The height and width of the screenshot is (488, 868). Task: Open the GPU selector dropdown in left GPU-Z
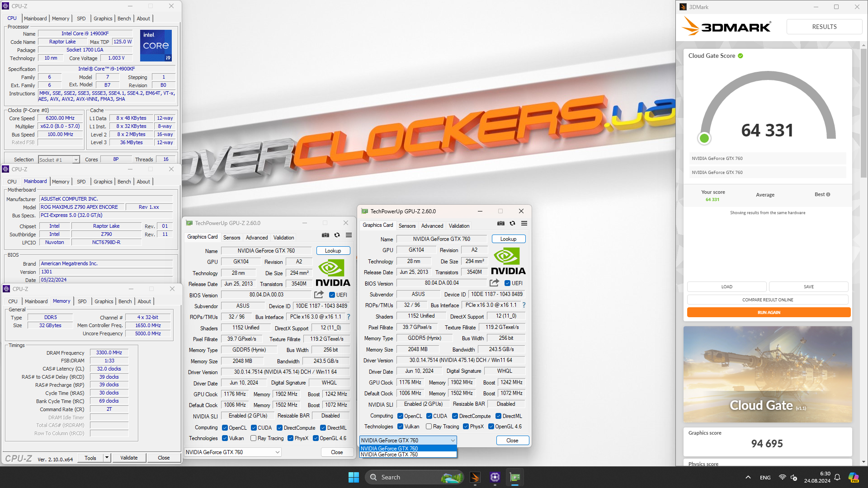(x=233, y=452)
